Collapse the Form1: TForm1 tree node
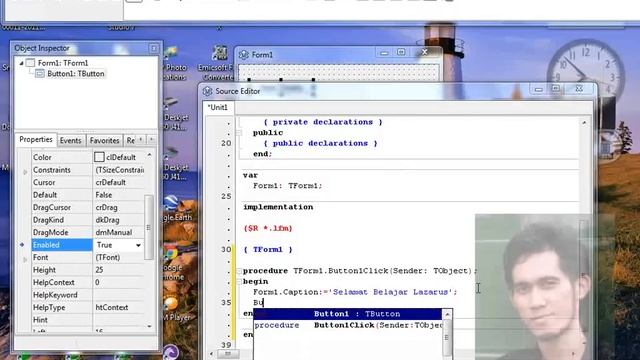Viewport: 640px width, 360px height. (21, 63)
